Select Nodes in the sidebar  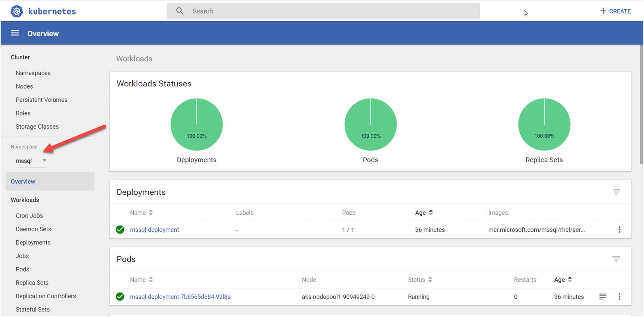point(24,86)
